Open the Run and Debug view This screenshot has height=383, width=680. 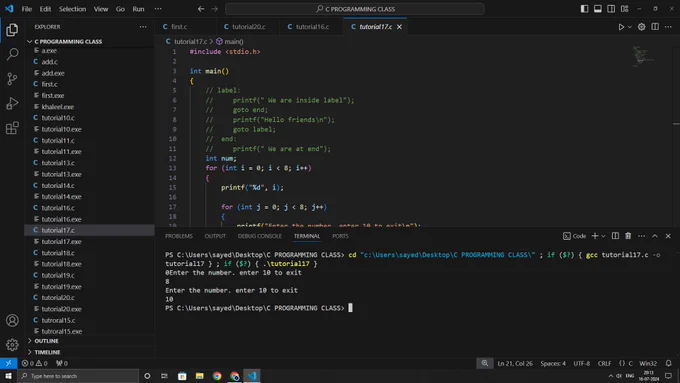click(12, 103)
